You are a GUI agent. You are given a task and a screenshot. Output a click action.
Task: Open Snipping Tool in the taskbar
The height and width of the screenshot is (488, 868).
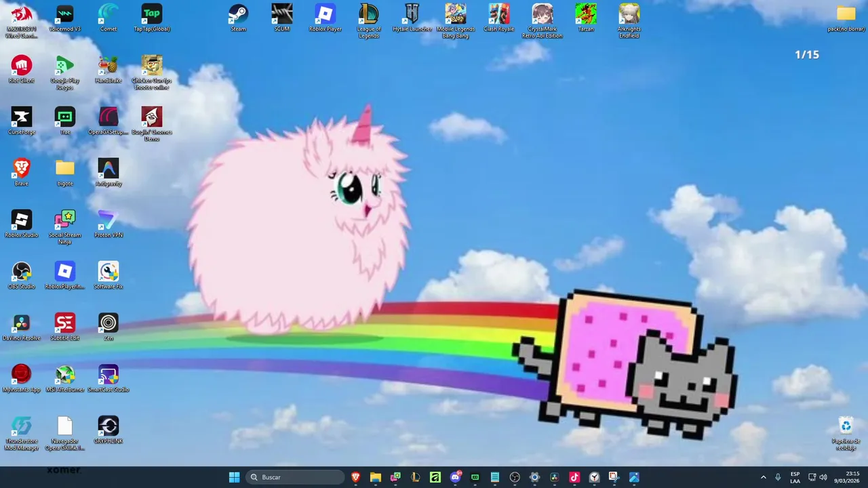(x=614, y=477)
